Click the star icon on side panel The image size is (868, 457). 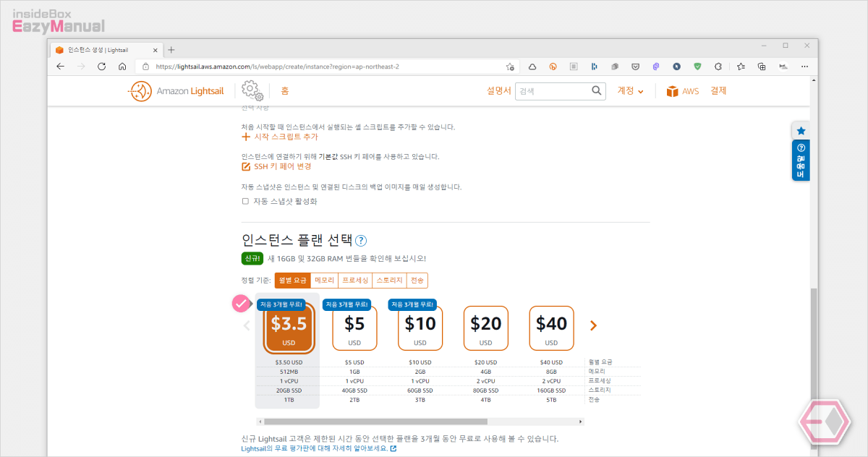[x=801, y=131]
